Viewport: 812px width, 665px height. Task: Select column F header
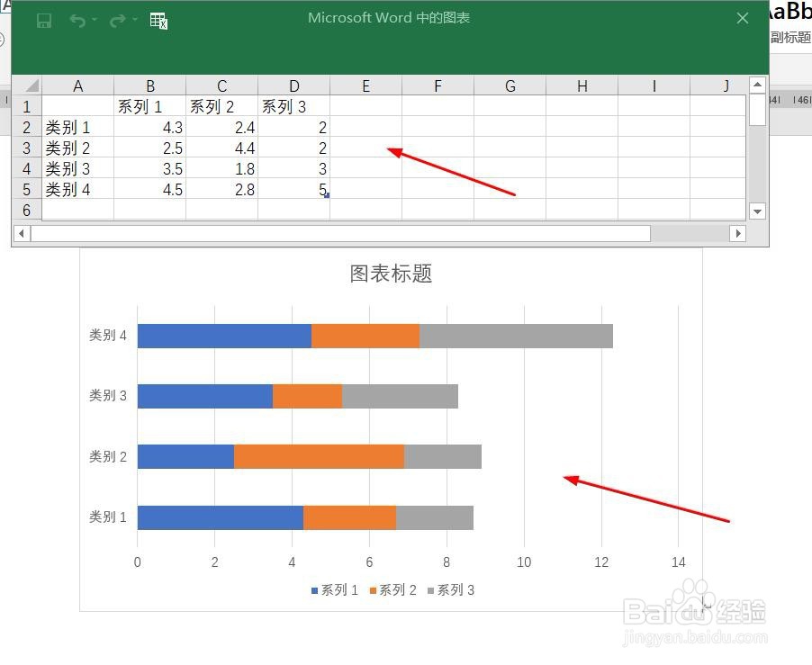tap(438, 85)
